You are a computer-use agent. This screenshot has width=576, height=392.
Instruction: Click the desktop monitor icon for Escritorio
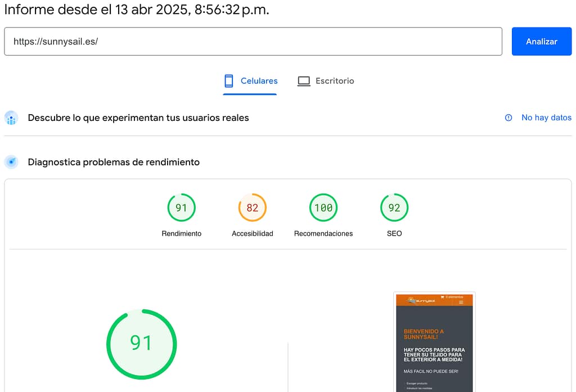[x=304, y=81]
